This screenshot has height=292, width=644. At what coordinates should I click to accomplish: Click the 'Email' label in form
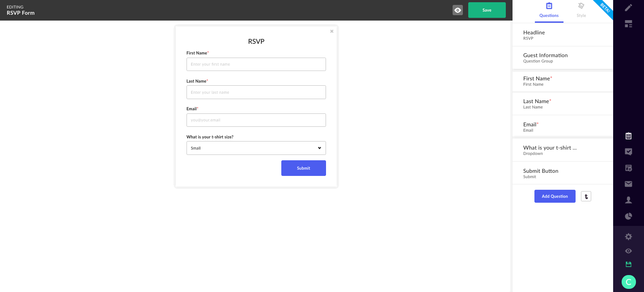coord(192,109)
